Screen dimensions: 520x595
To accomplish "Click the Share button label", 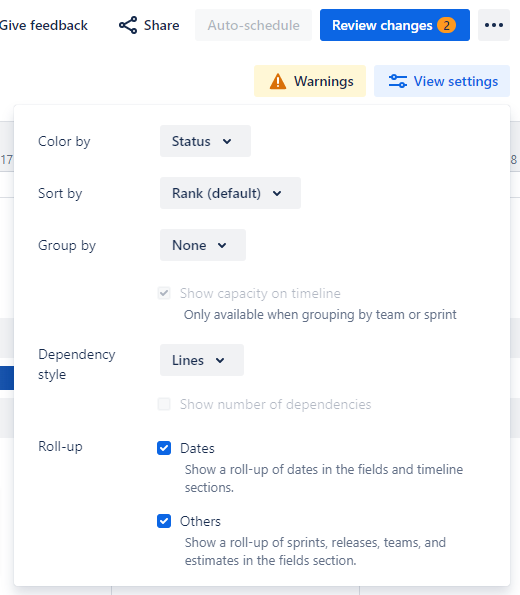I will (161, 25).
